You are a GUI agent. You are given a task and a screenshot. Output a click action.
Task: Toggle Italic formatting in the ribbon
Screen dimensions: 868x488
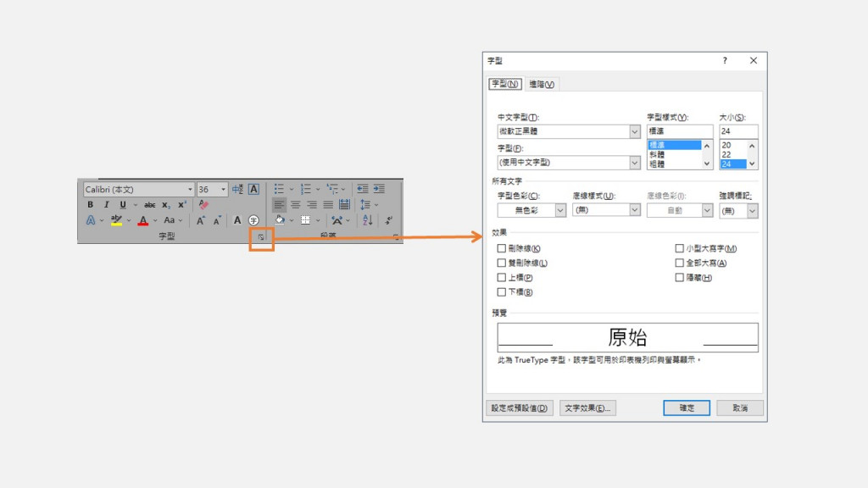(106, 205)
